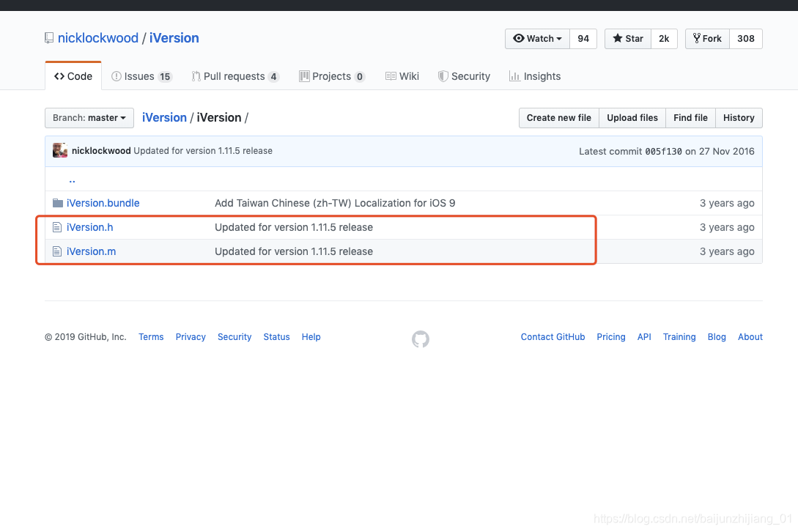Open the Insights tab

tap(535, 76)
